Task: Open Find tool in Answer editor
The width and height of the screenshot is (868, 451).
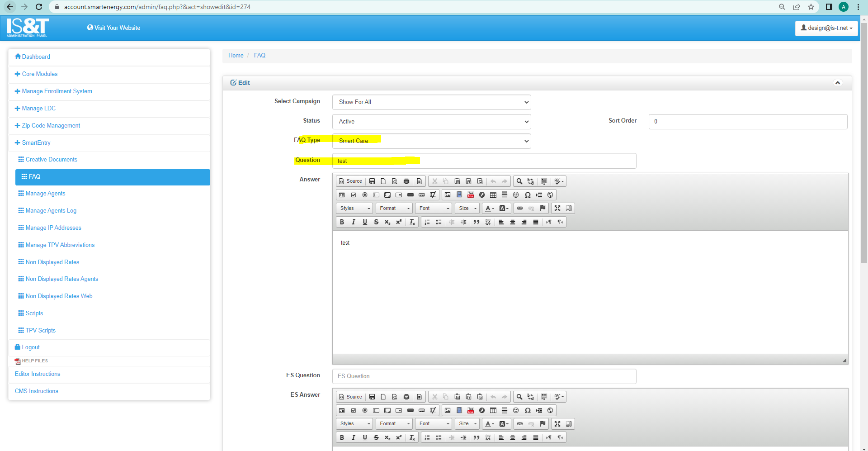Action: click(519, 181)
